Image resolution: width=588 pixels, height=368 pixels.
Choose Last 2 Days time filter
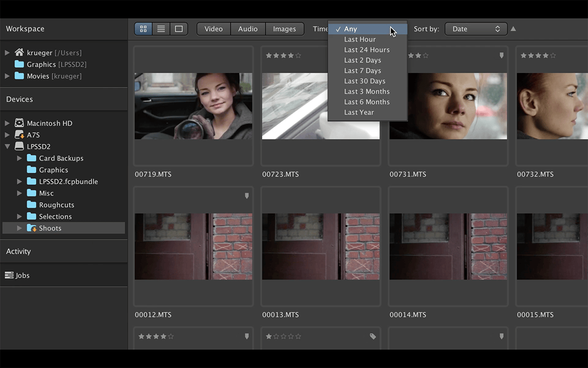point(367,60)
